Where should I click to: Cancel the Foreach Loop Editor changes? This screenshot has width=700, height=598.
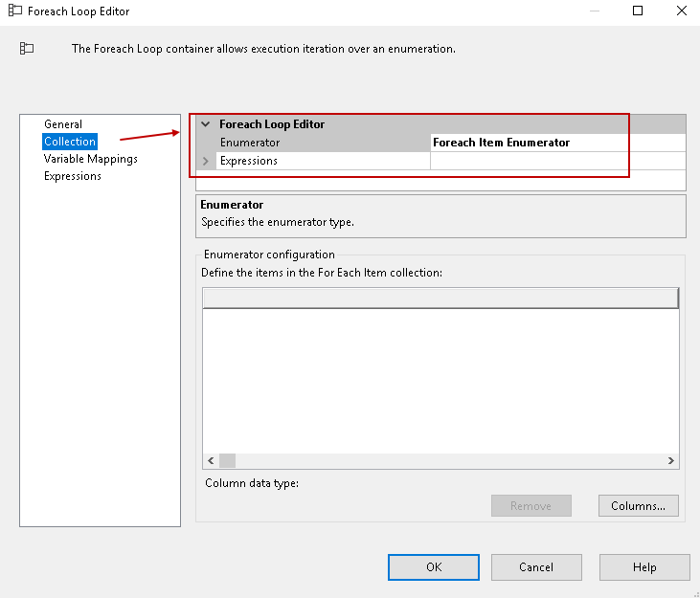[x=536, y=567]
